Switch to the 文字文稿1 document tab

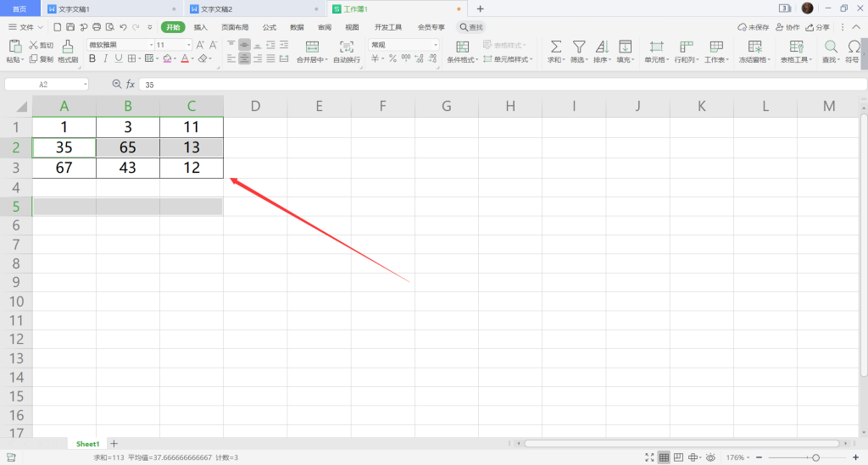(x=112, y=8)
